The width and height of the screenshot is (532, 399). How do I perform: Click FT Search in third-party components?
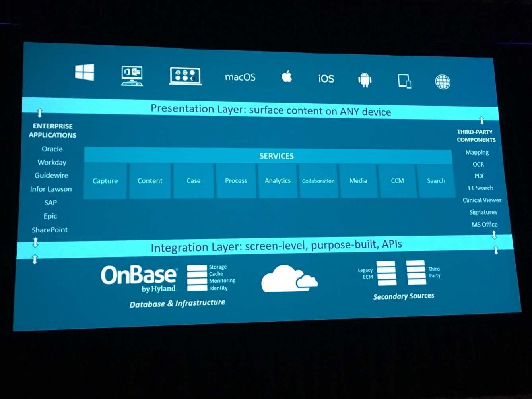tap(481, 188)
